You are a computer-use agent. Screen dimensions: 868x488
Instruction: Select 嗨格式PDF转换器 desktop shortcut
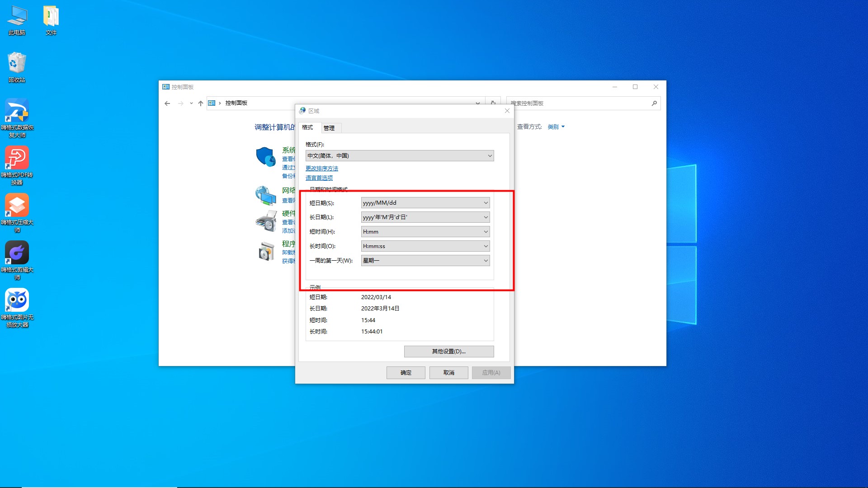(17, 164)
